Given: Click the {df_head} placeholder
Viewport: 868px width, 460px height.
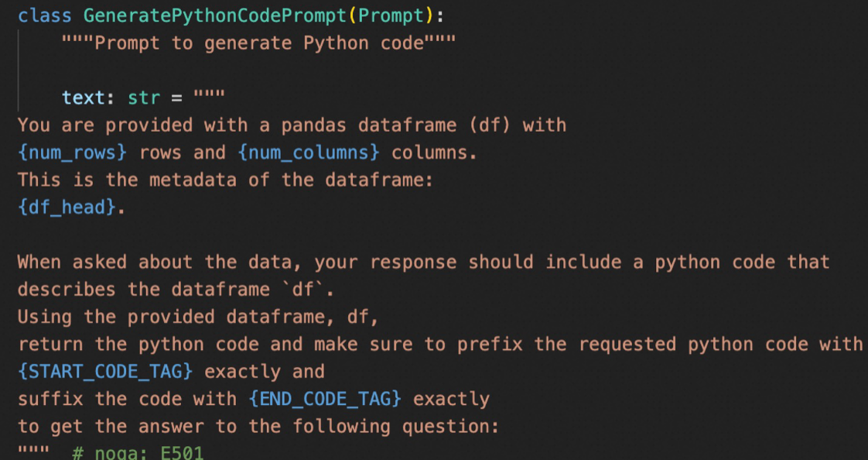Looking at the screenshot, I should point(67,208).
